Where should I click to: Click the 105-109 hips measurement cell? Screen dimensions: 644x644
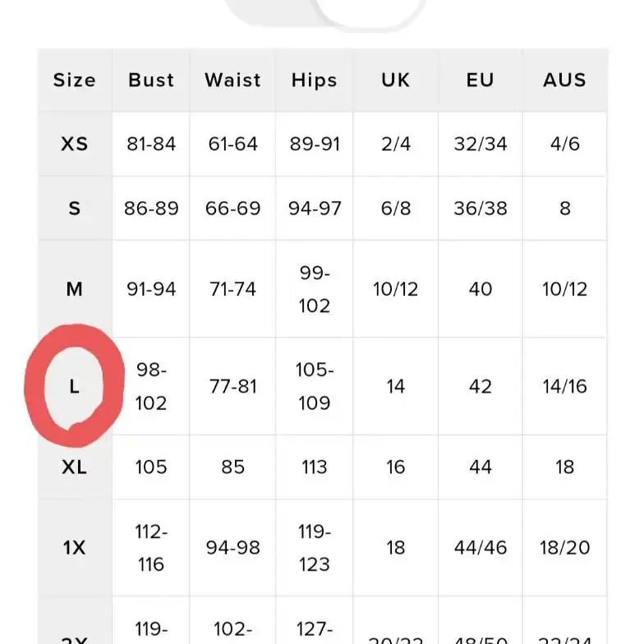click(314, 386)
